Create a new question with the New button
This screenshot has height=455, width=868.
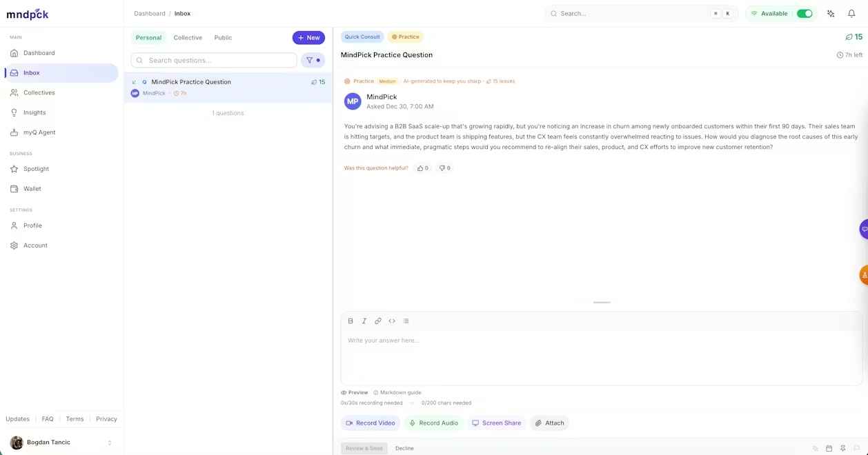[x=308, y=37]
